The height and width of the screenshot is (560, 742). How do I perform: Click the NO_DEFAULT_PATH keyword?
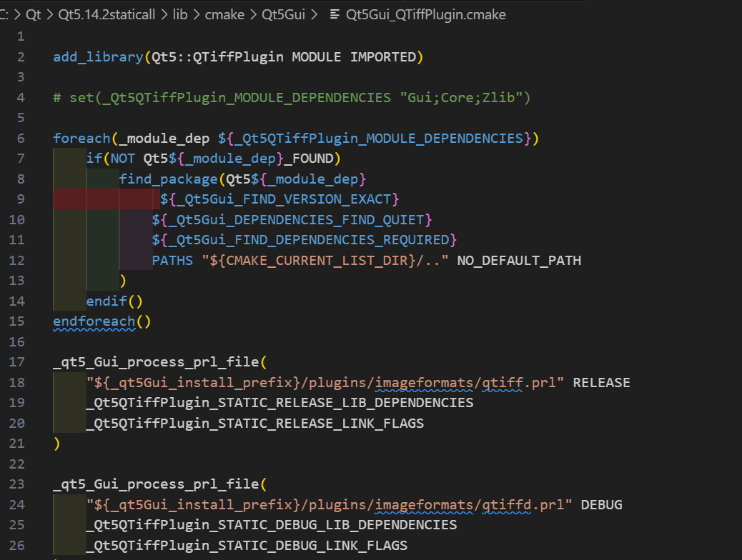519,261
